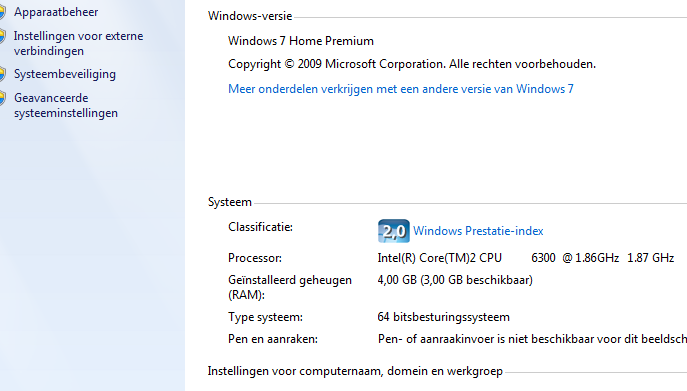Click the Microsoft copyright notice text
687x391 pixels.
412,64
